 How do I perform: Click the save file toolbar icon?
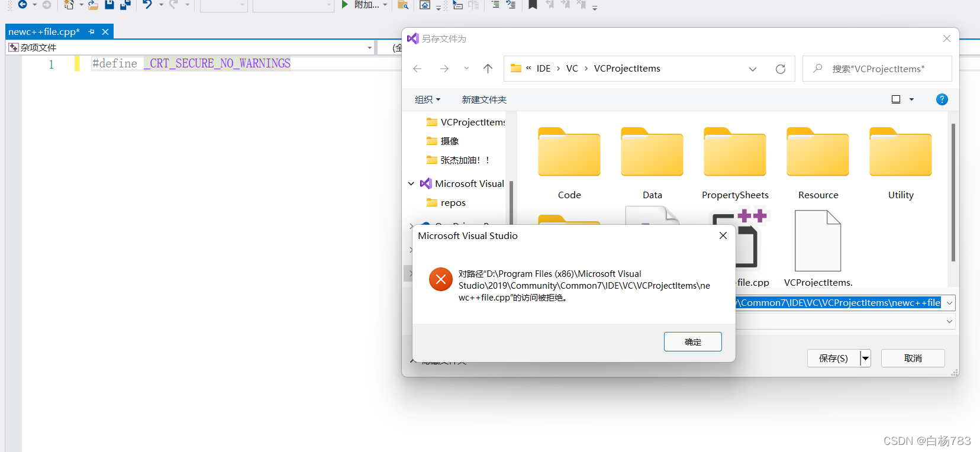(x=109, y=5)
